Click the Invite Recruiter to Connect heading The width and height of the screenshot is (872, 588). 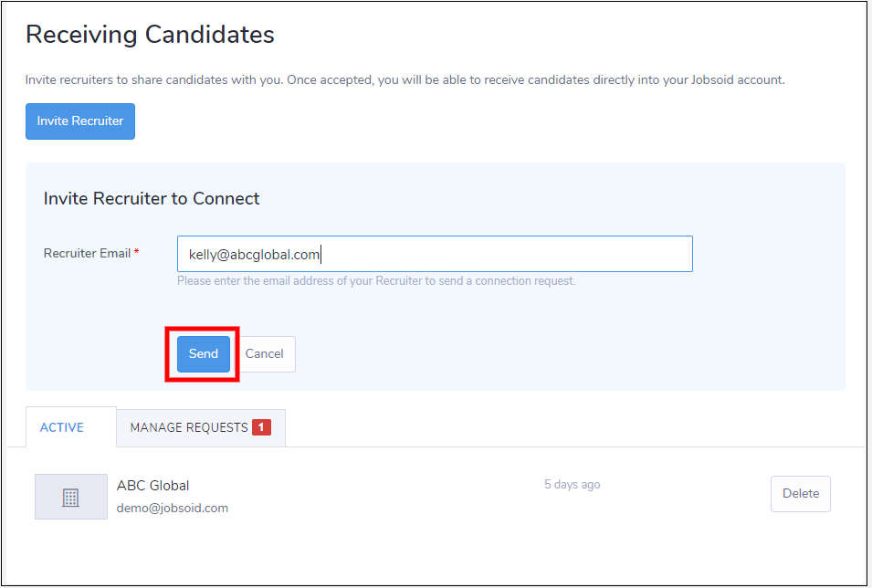pyautogui.click(x=152, y=198)
